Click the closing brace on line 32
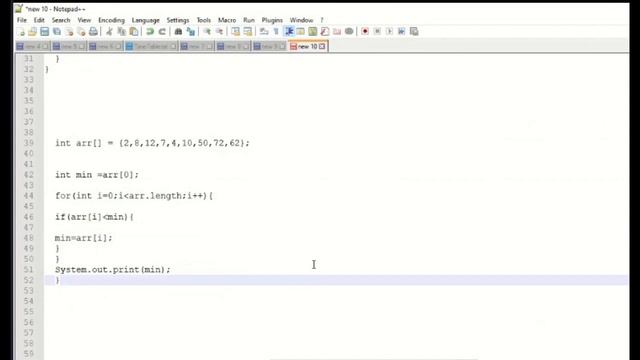The width and height of the screenshot is (640, 360). point(47,69)
